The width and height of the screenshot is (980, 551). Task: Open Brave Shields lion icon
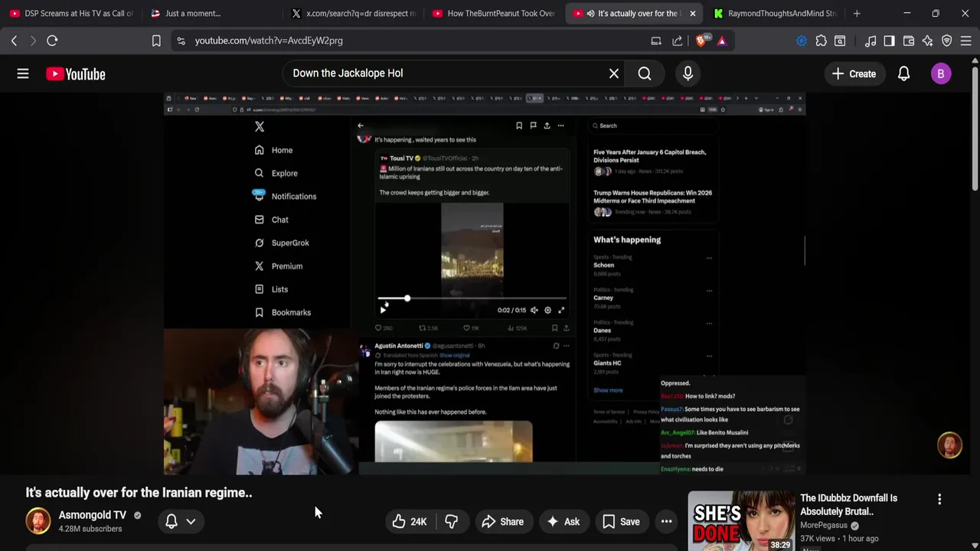point(701,41)
